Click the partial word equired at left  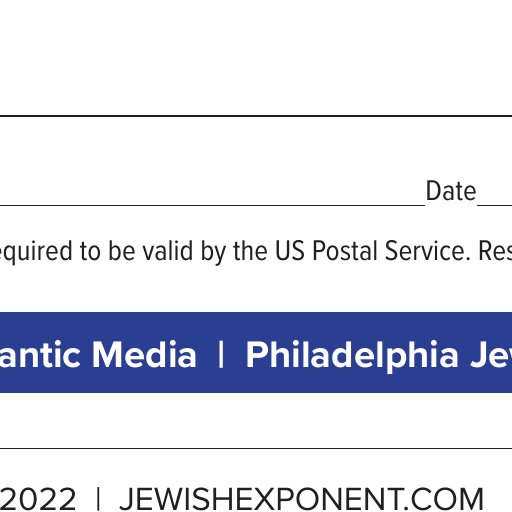pyautogui.click(x=36, y=252)
